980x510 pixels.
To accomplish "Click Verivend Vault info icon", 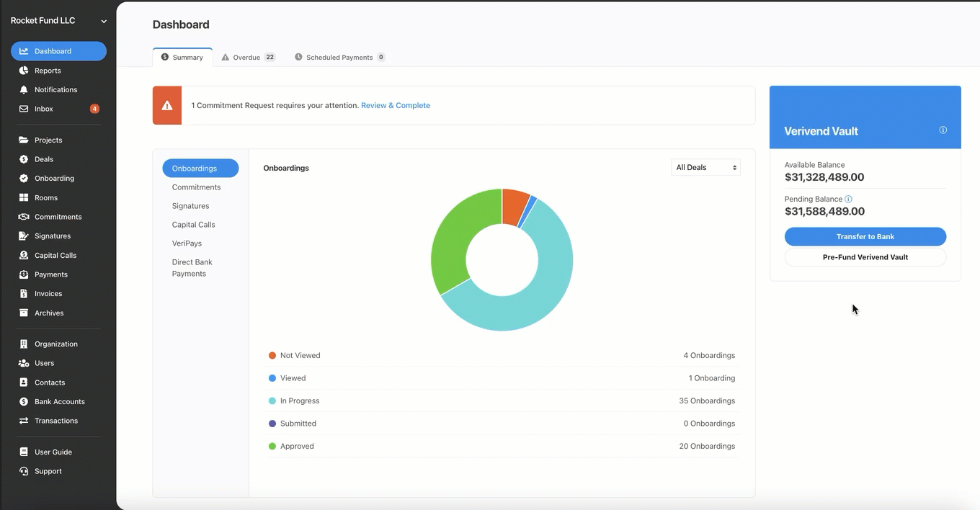I will click(943, 130).
